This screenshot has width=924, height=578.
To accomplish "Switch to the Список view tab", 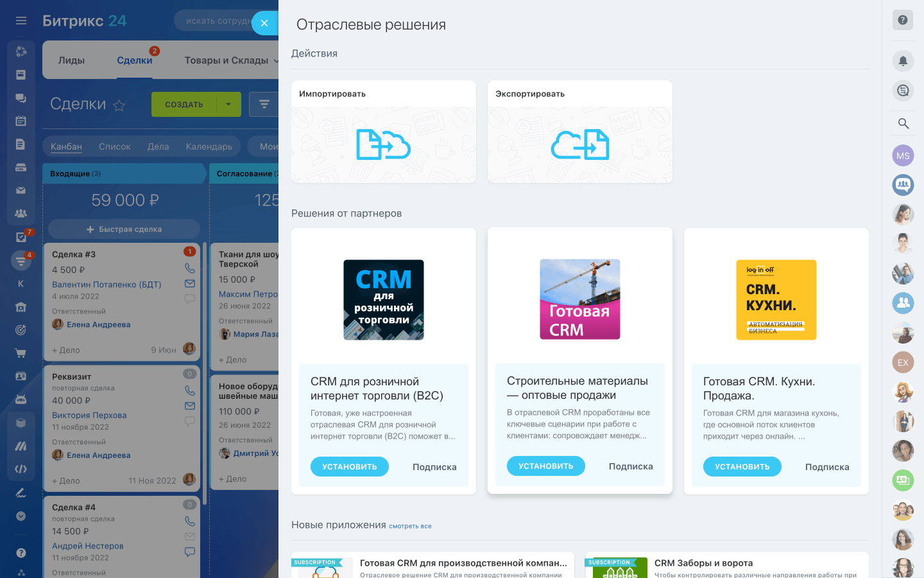I will pyautogui.click(x=114, y=146).
